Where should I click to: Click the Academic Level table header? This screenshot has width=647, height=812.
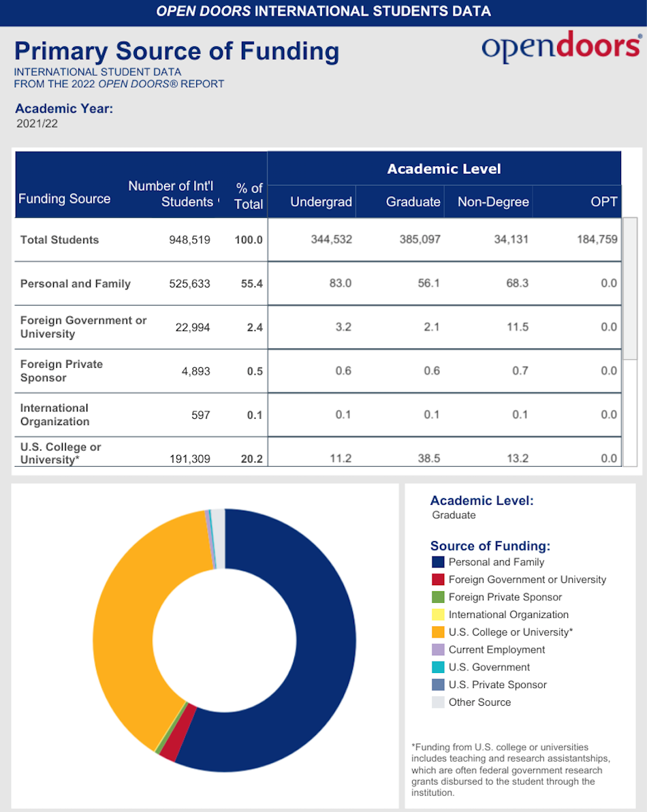pyautogui.click(x=444, y=169)
